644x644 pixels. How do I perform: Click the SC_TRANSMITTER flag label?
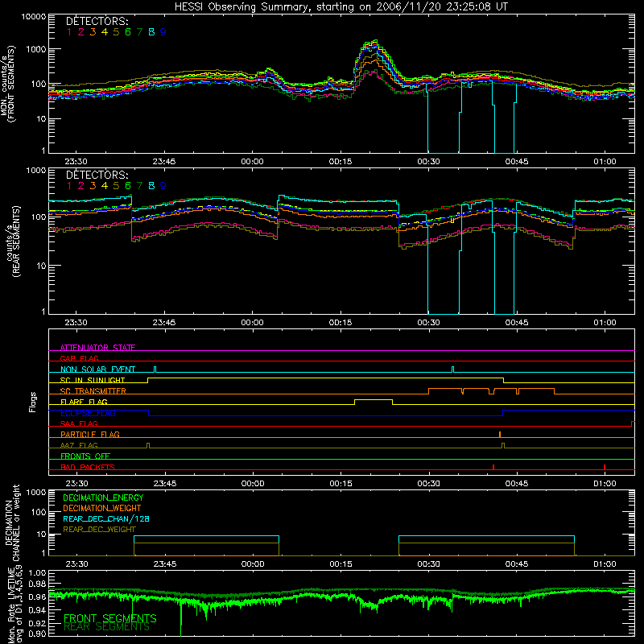tap(93, 391)
